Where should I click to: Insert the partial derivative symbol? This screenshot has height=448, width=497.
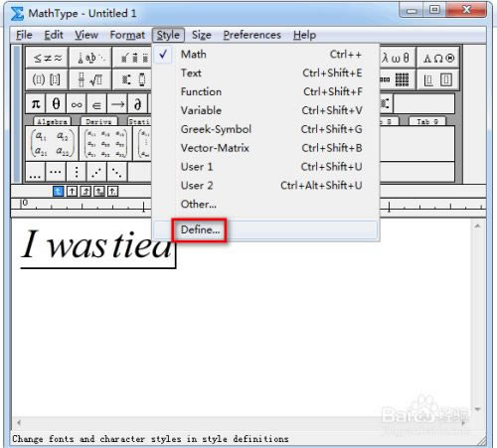(138, 104)
